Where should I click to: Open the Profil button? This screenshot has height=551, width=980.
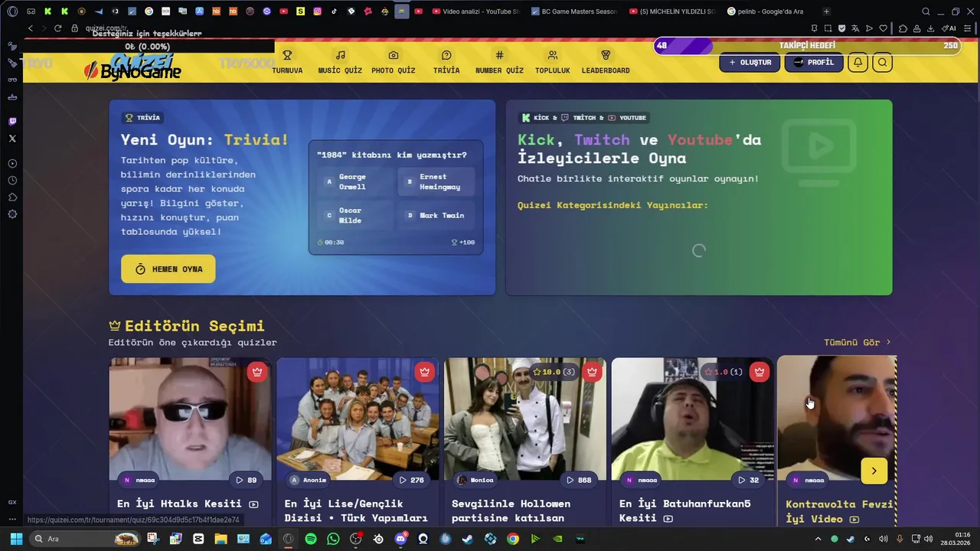click(814, 62)
